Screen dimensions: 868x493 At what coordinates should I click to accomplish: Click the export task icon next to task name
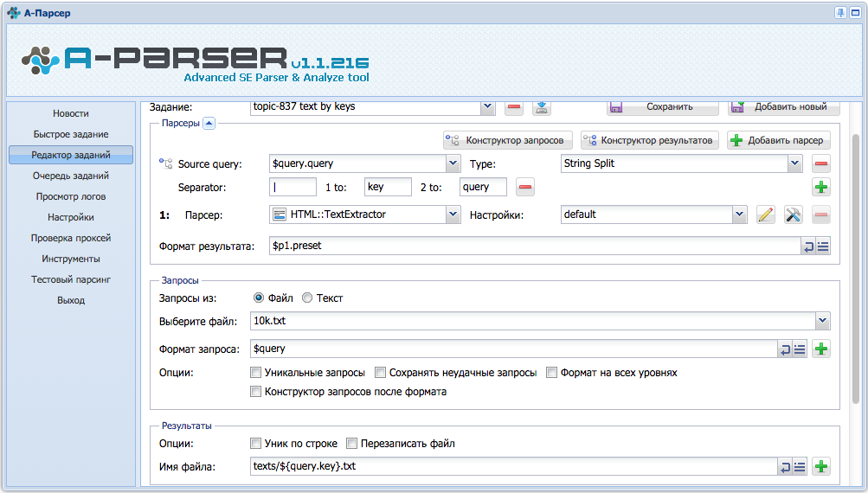(x=542, y=107)
